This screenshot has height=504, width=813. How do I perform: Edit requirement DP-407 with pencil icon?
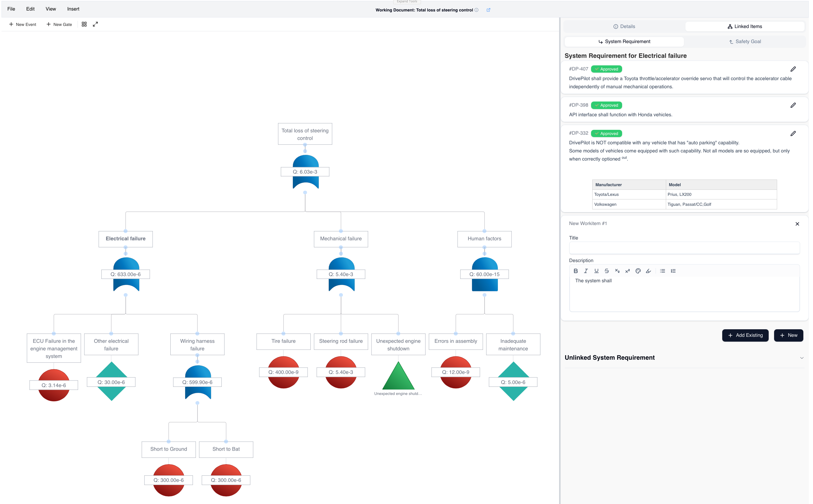coord(793,69)
